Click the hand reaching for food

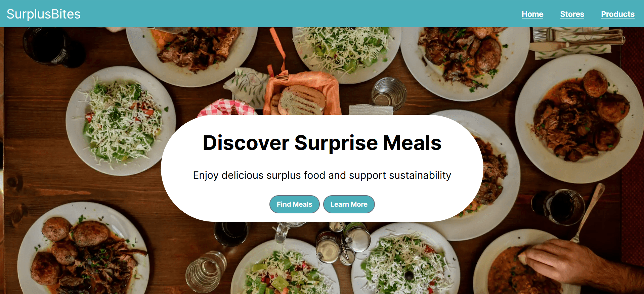pyautogui.click(x=581, y=262)
